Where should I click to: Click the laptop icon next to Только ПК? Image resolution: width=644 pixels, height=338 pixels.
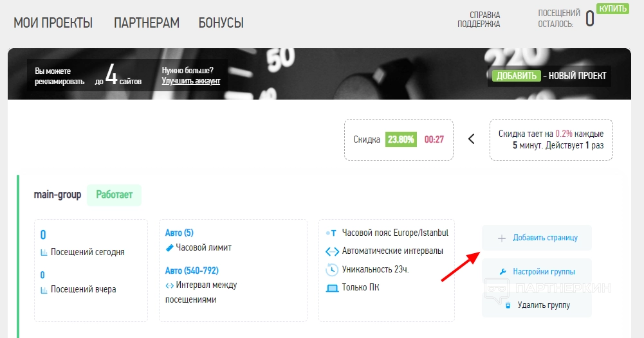tap(332, 288)
